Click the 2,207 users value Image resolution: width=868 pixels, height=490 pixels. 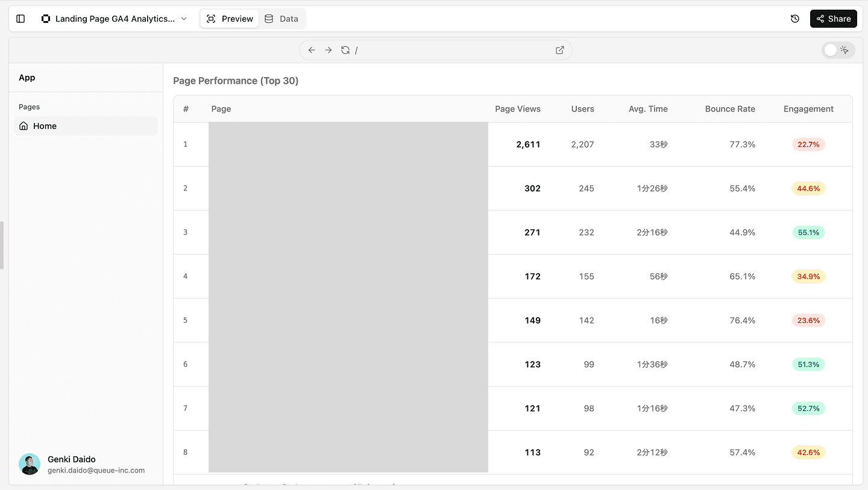tap(583, 144)
